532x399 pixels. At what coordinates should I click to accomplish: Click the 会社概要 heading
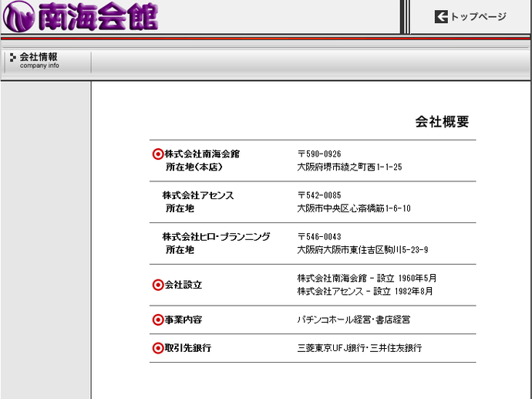[442, 122]
